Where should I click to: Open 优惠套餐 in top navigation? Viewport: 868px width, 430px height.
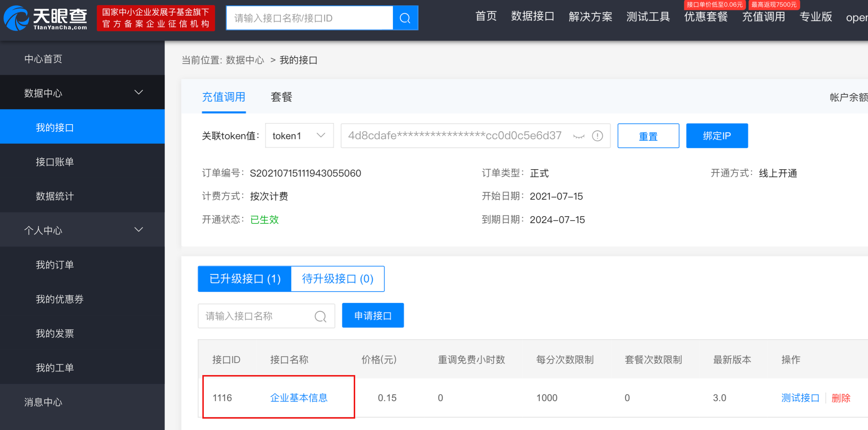[x=706, y=16]
